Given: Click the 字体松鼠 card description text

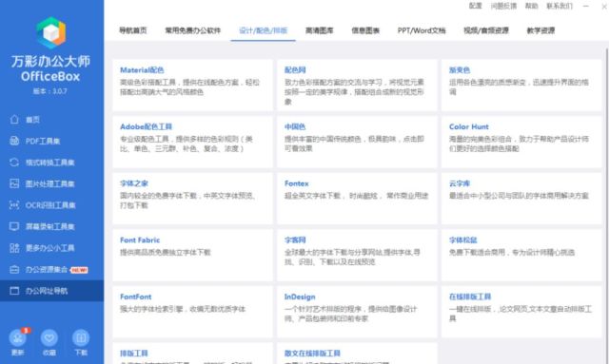Looking at the screenshot, I should [x=512, y=252].
